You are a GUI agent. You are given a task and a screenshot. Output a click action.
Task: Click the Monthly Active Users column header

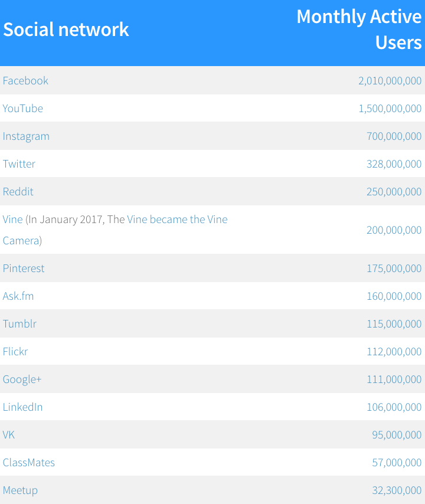pyautogui.click(x=359, y=30)
